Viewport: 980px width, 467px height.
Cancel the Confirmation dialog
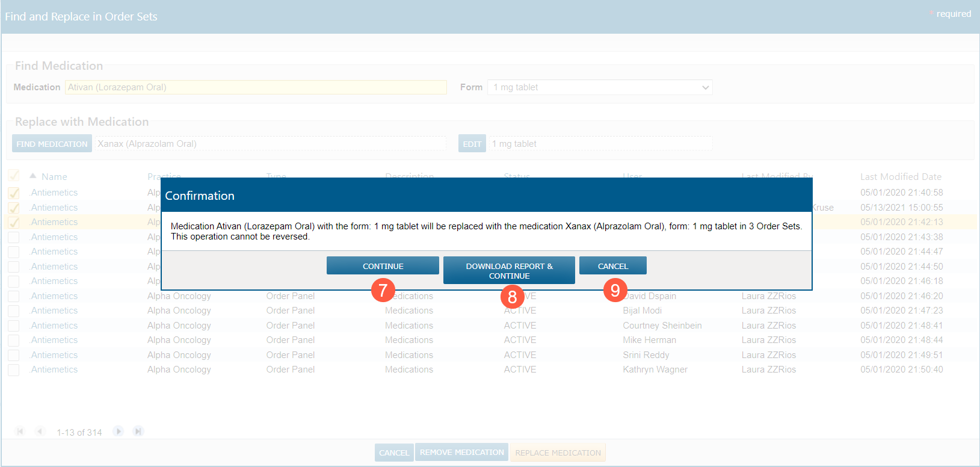(x=612, y=266)
